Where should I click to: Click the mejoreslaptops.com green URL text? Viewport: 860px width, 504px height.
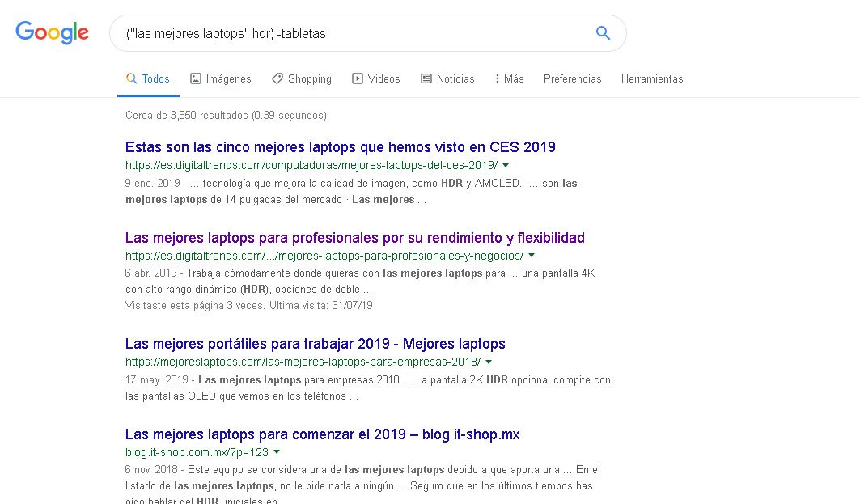[303, 362]
